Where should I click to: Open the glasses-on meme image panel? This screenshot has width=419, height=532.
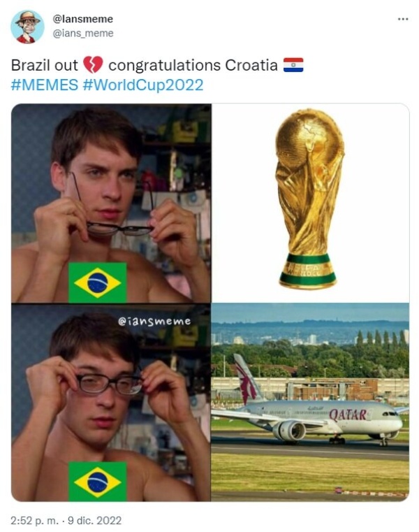click(111, 403)
